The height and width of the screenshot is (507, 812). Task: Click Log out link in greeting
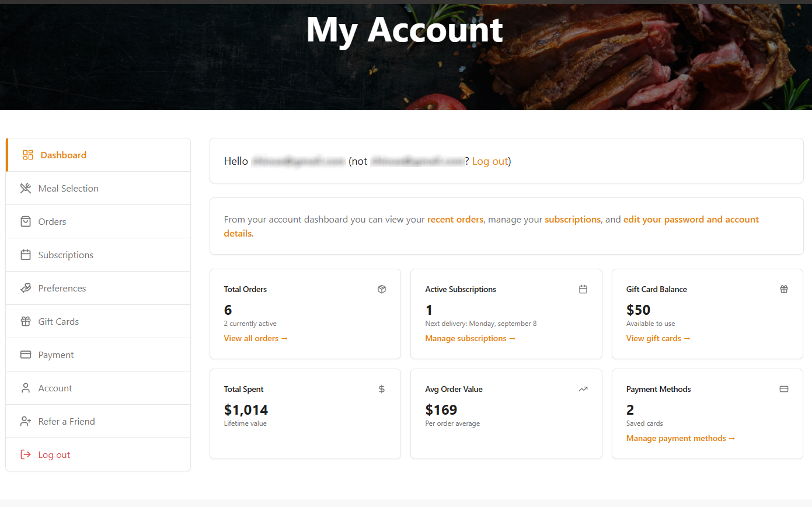click(x=490, y=161)
